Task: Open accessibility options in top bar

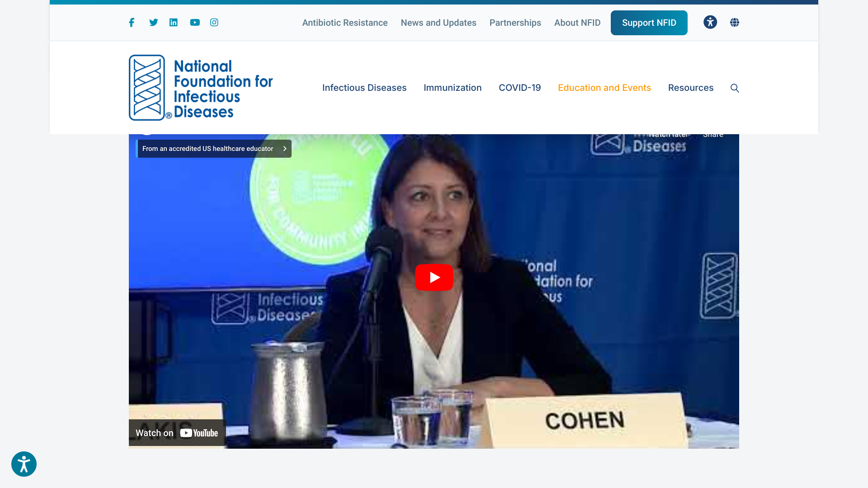Action: [710, 22]
